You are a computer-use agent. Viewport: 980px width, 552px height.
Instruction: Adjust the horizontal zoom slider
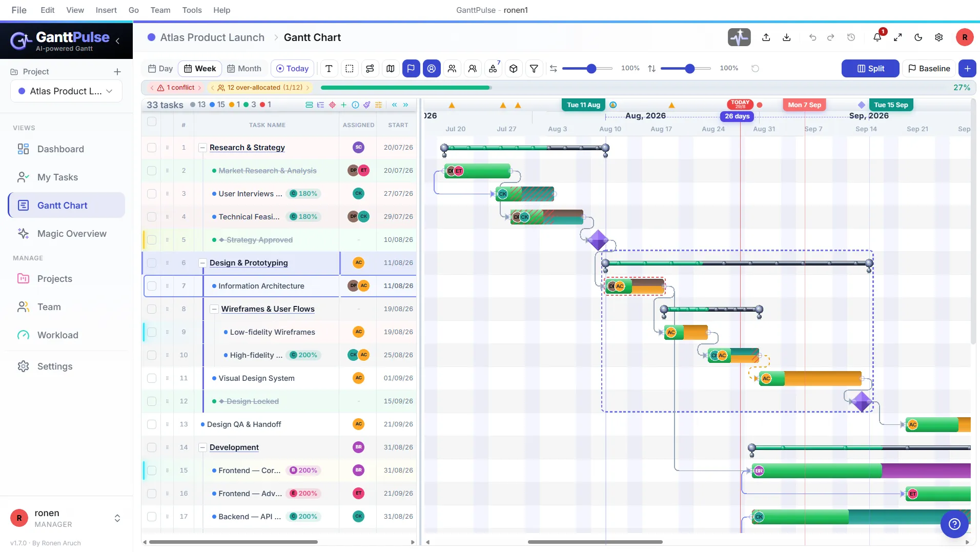click(587, 69)
